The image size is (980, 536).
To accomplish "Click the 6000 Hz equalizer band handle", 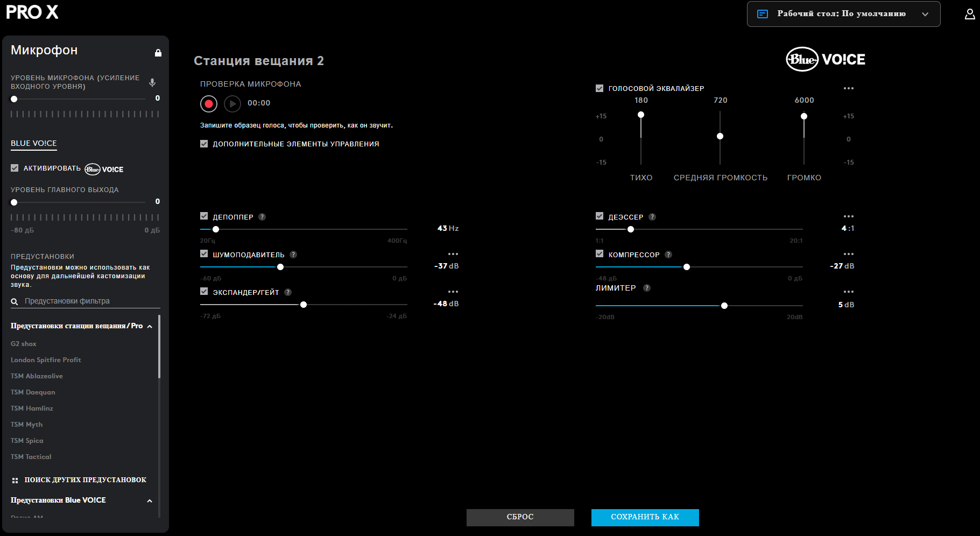I will [x=804, y=116].
